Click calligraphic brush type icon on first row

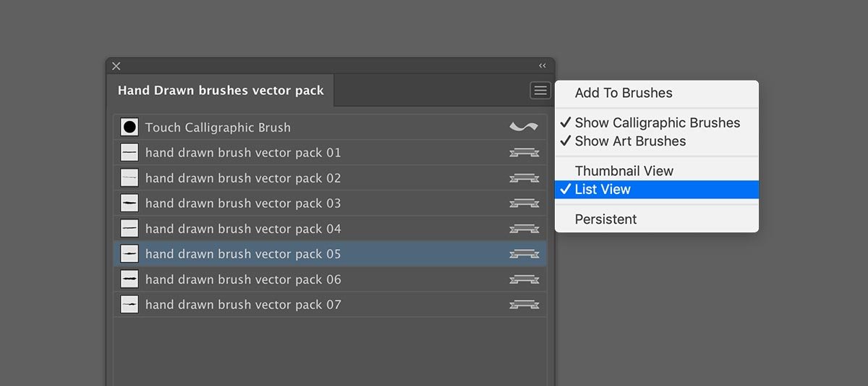(524, 127)
